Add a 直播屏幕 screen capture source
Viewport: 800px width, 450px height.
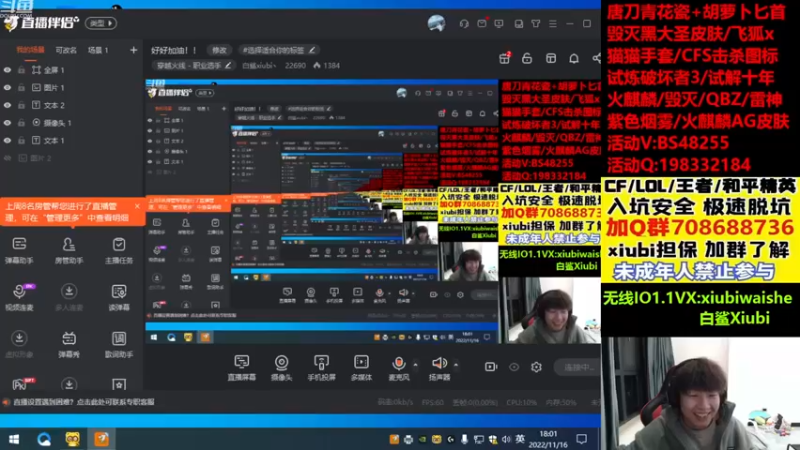[x=241, y=367]
